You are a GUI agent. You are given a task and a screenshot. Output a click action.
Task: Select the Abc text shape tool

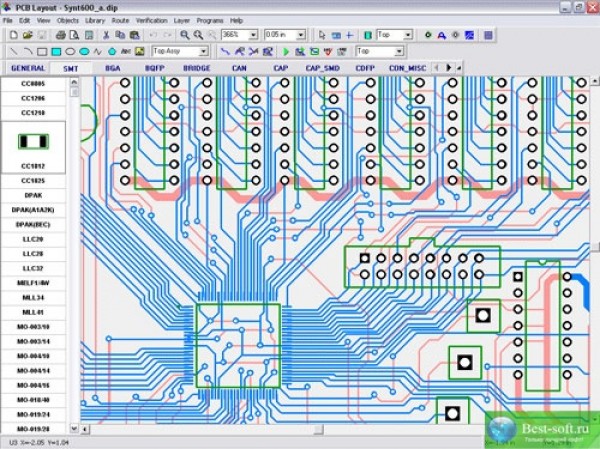(126, 51)
